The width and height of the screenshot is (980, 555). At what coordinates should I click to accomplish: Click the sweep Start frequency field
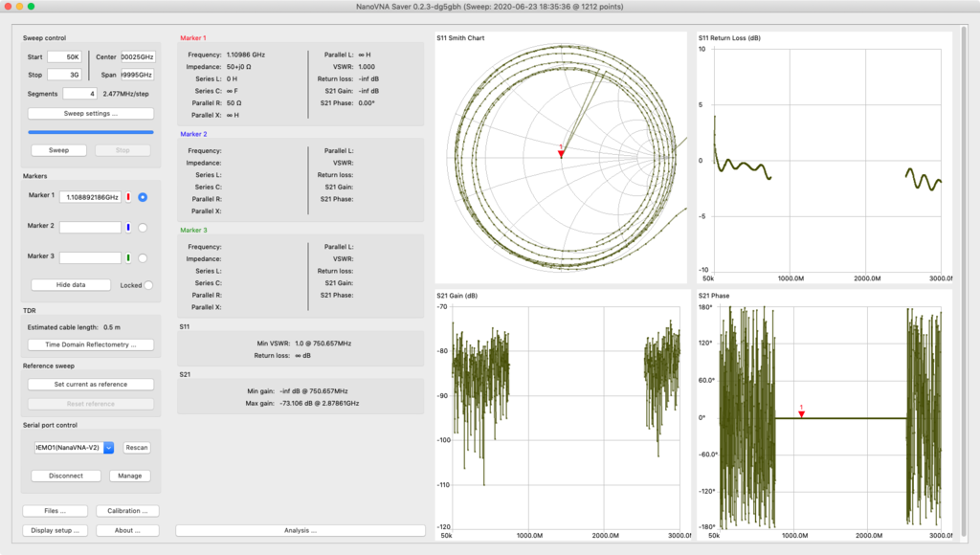click(64, 56)
